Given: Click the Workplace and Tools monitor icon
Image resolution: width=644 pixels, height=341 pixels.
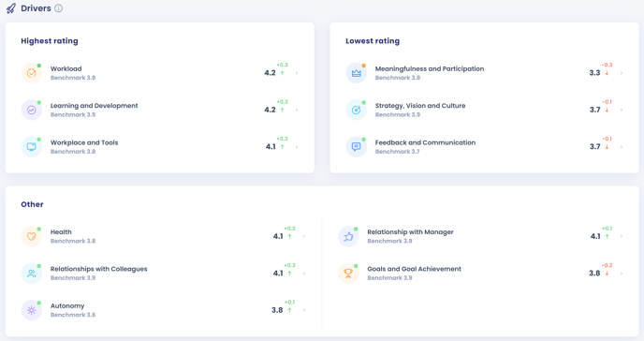Looking at the screenshot, I should click(32, 147).
